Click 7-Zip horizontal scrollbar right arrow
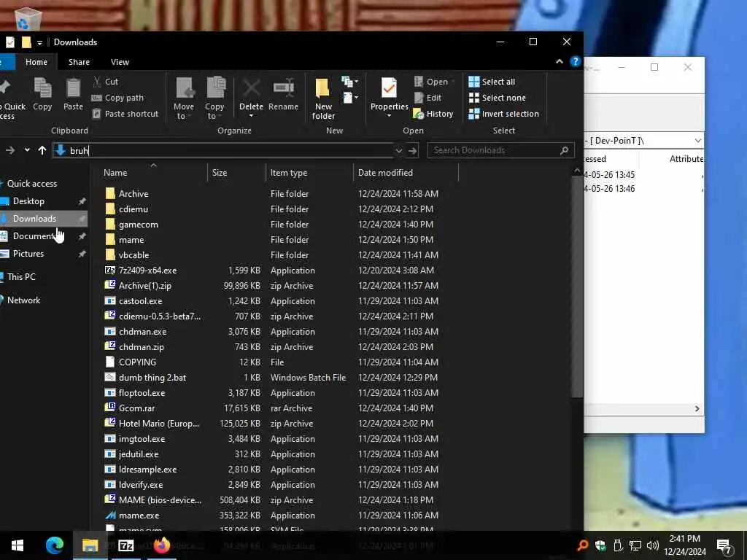This screenshot has height=560, width=747. pyautogui.click(x=697, y=409)
